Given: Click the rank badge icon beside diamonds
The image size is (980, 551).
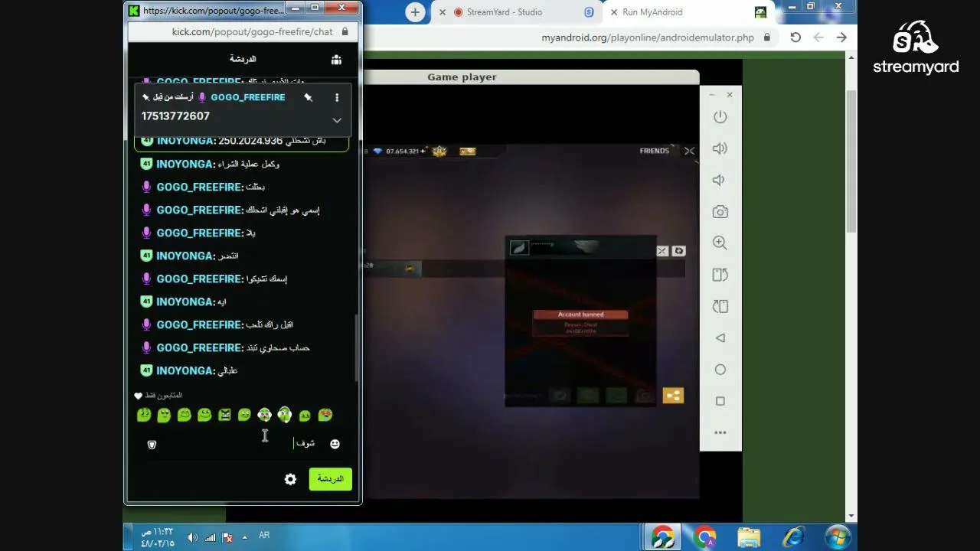Looking at the screenshot, I should coord(439,152).
